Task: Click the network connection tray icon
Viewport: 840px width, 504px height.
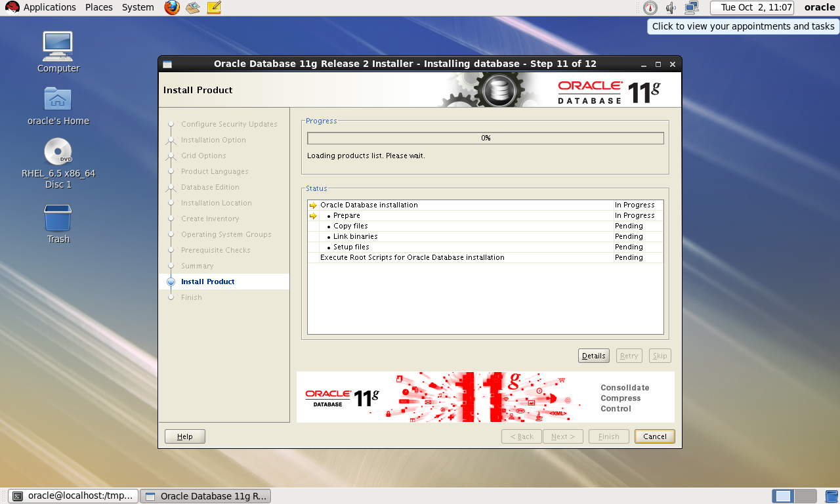Action: coord(692,8)
